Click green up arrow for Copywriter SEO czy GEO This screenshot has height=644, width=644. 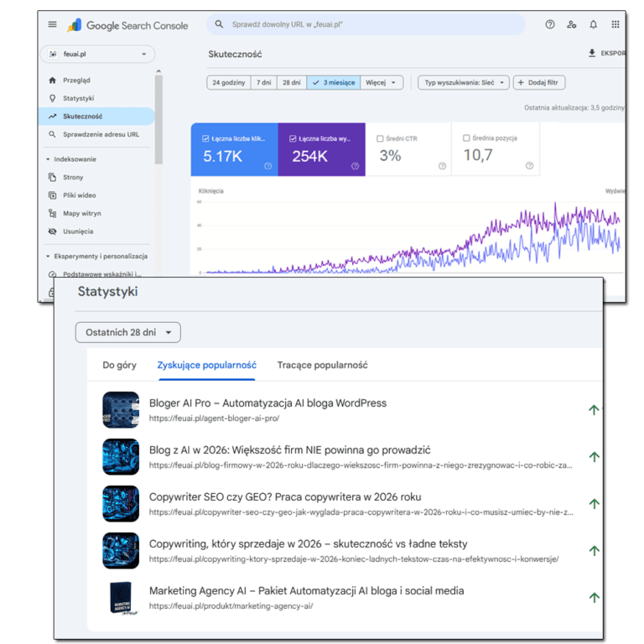594,503
